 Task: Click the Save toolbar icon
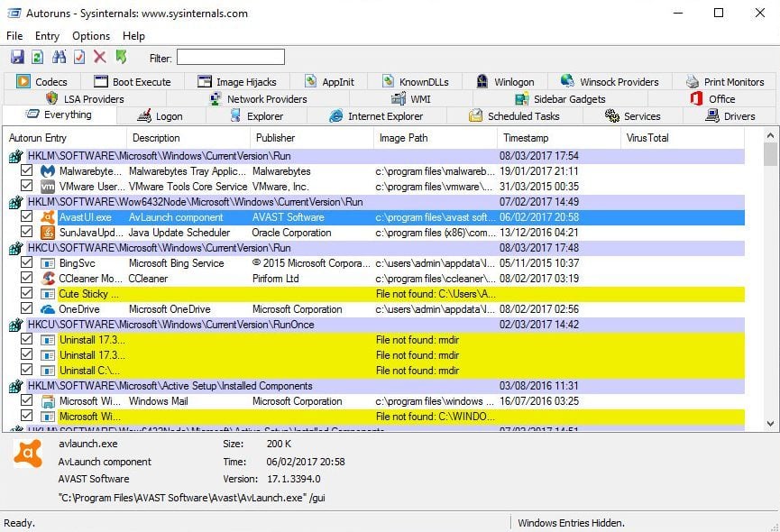(16, 58)
